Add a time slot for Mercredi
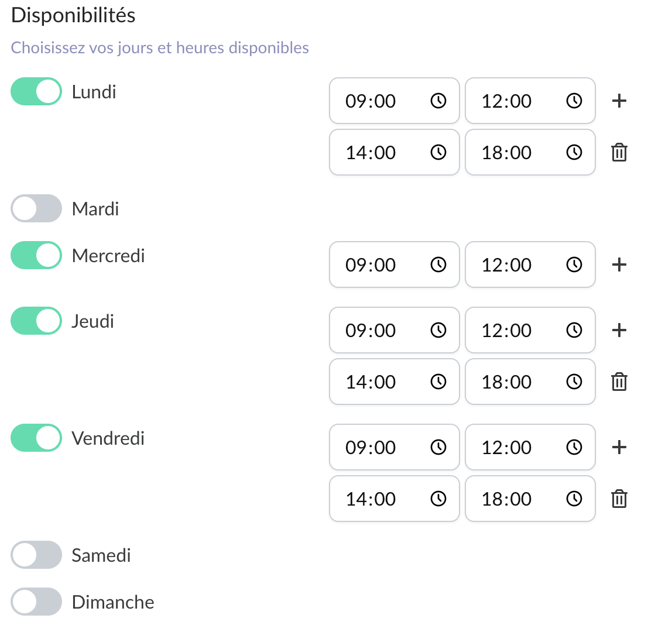The height and width of the screenshot is (632, 672). [619, 265]
